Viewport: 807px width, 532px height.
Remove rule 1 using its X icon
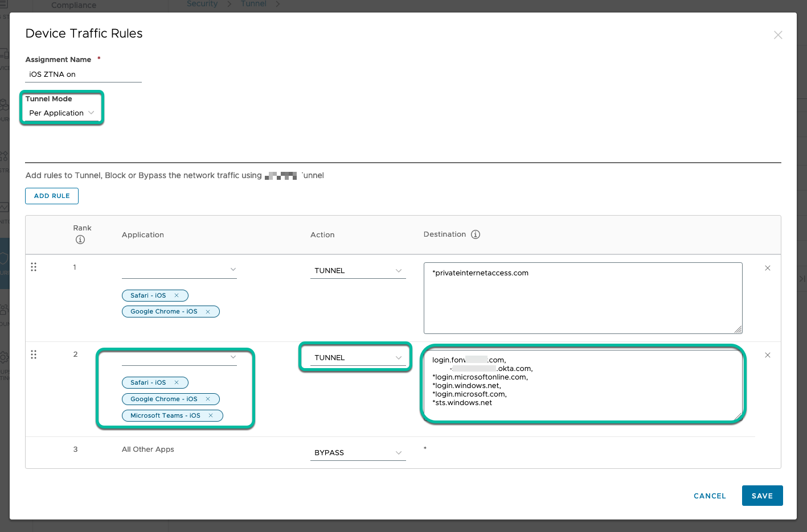tap(768, 267)
